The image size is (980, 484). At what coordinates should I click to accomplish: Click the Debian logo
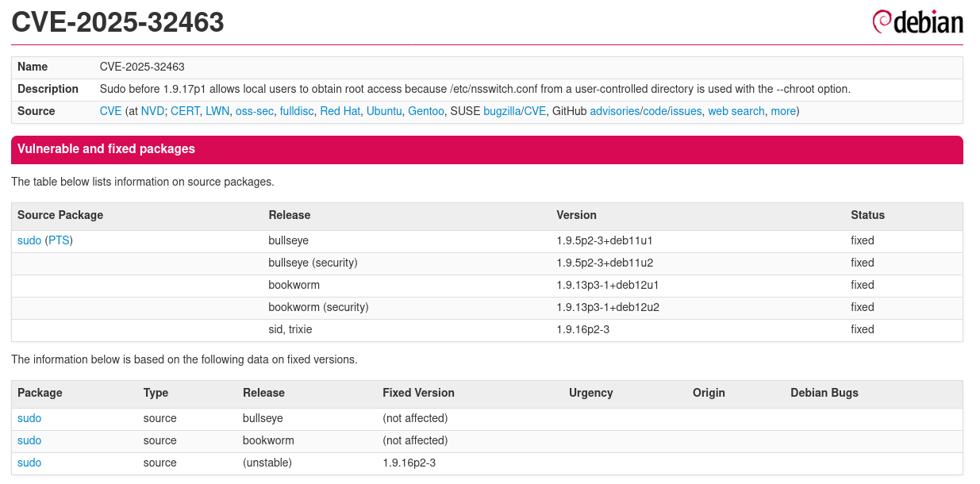917,22
